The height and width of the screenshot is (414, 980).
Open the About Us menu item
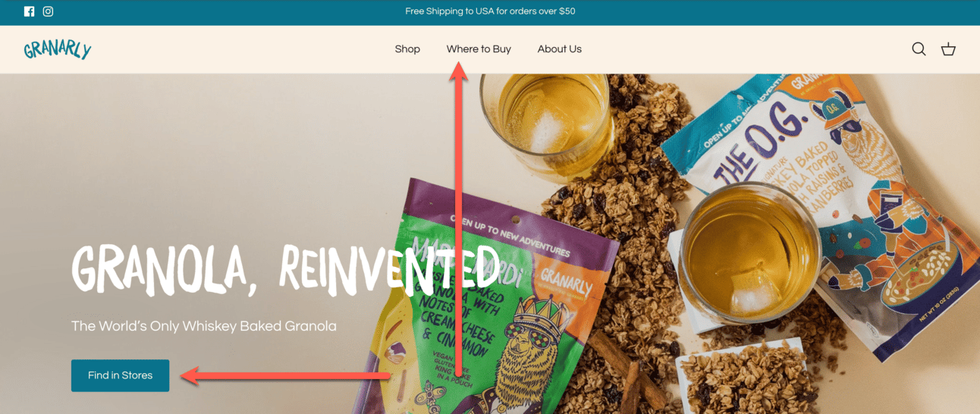coord(560,49)
